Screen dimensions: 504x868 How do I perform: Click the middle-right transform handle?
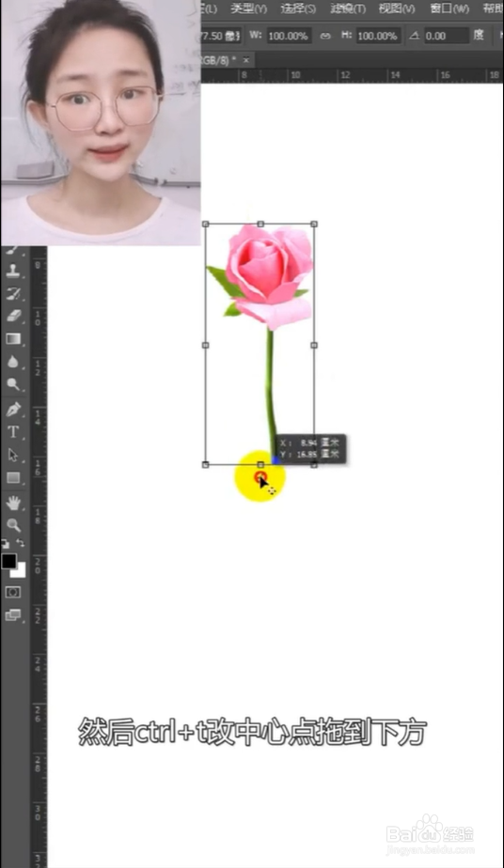click(x=314, y=345)
